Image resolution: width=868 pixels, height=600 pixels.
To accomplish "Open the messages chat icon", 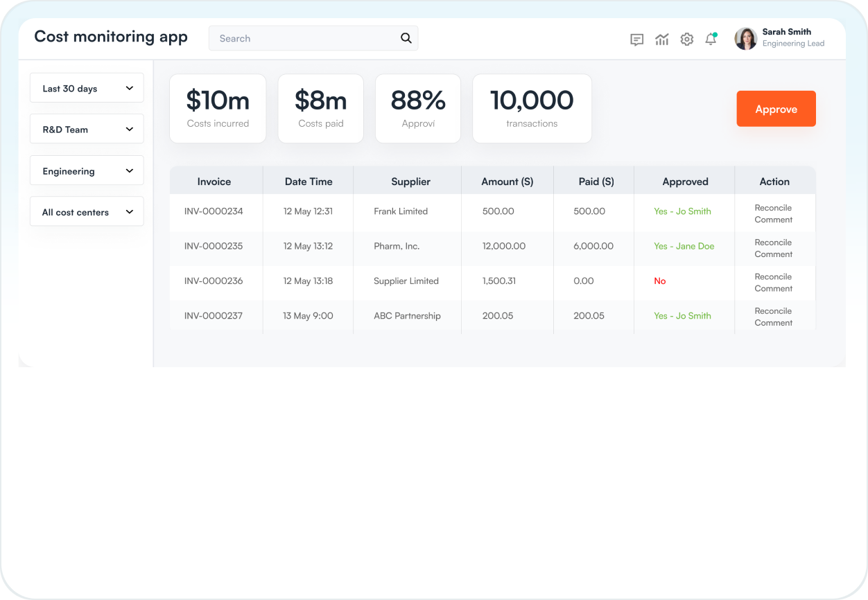I will pos(636,39).
